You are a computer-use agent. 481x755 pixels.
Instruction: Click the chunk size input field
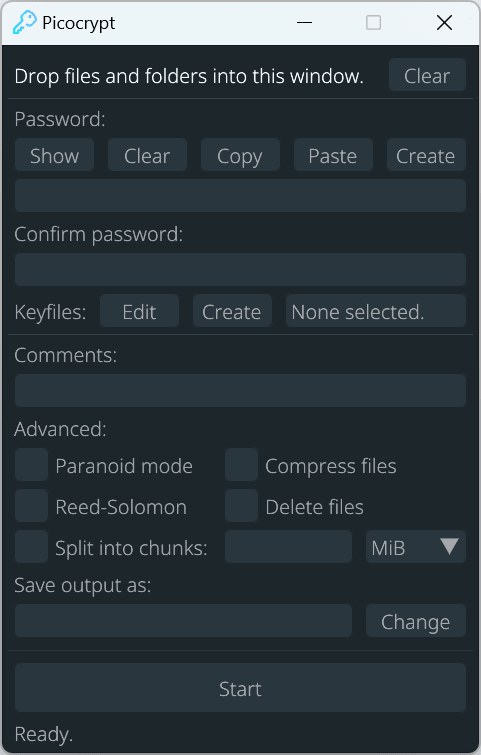(288, 547)
